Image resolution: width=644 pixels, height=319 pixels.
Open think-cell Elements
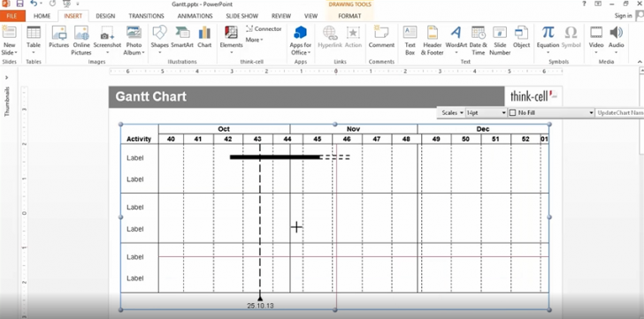[x=231, y=40]
